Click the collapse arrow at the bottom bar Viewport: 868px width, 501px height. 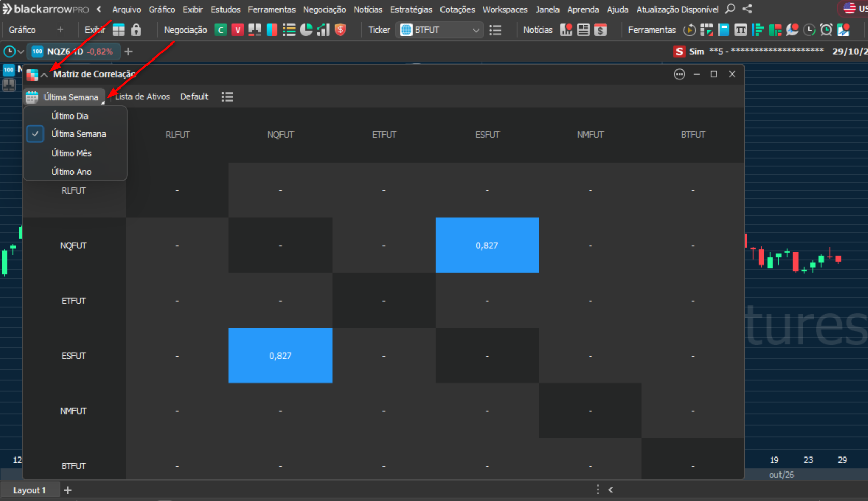click(611, 490)
